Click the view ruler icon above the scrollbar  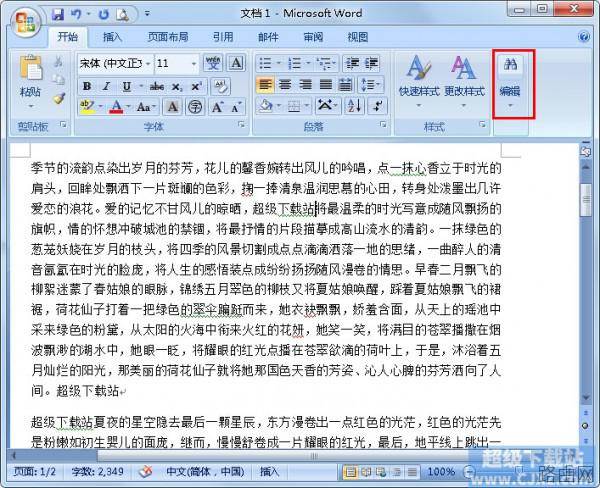[x=585, y=151]
